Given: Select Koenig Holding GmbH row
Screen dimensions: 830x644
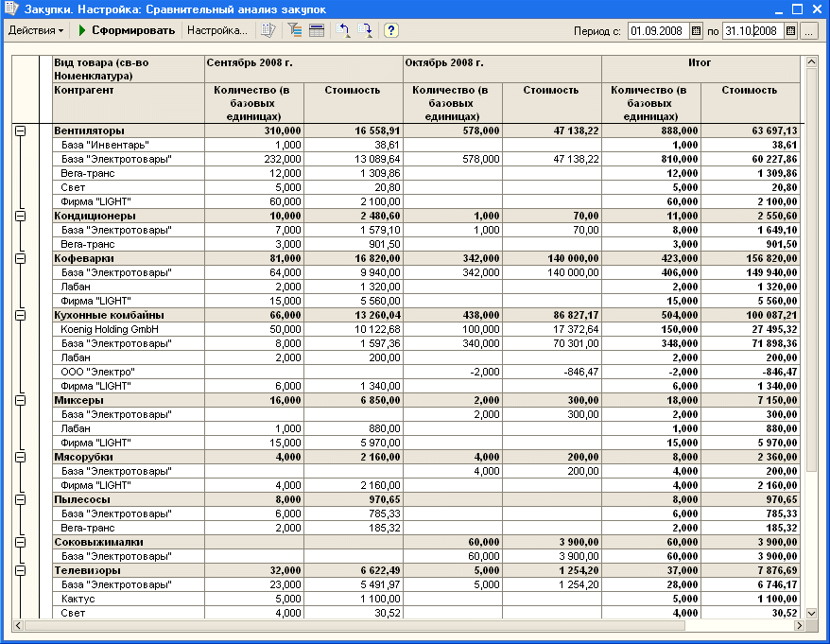Looking at the screenshot, I should pyautogui.click(x=129, y=329).
